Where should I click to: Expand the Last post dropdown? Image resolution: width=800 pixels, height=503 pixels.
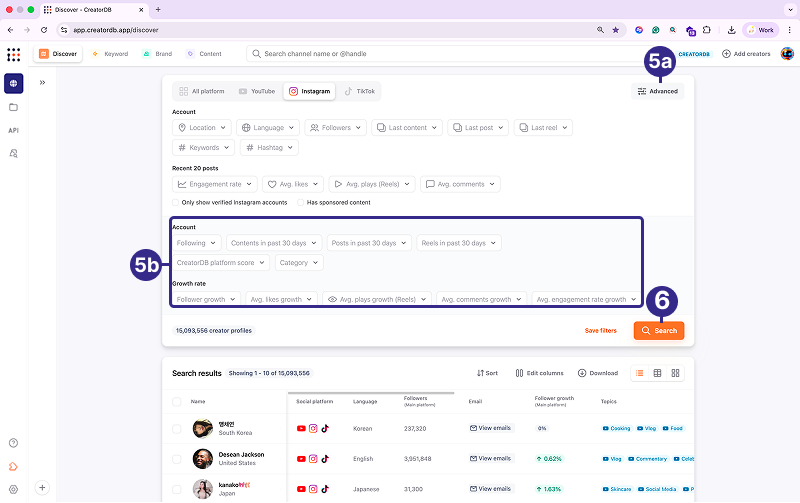click(x=478, y=128)
